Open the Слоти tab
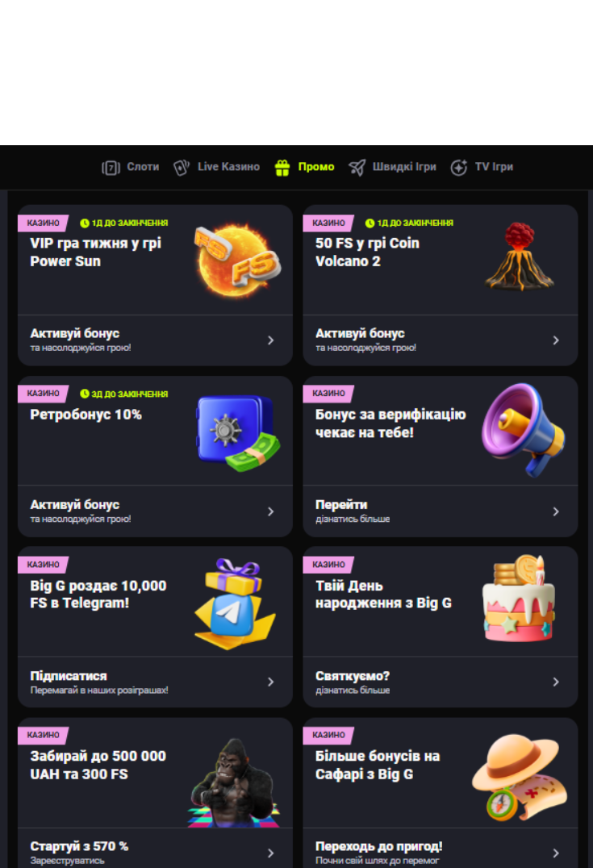The height and width of the screenshot is (868, 593). pos(143,167)
